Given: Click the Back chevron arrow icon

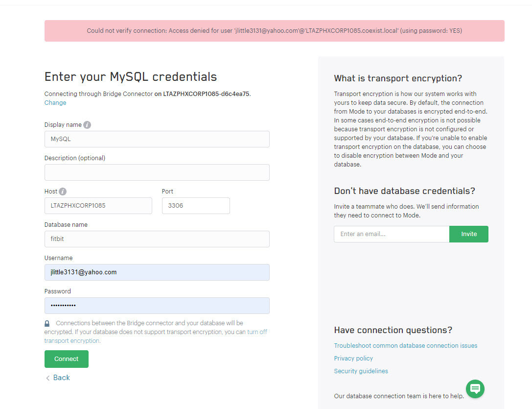Looking at the screenshot, I should tap(48, 378).
